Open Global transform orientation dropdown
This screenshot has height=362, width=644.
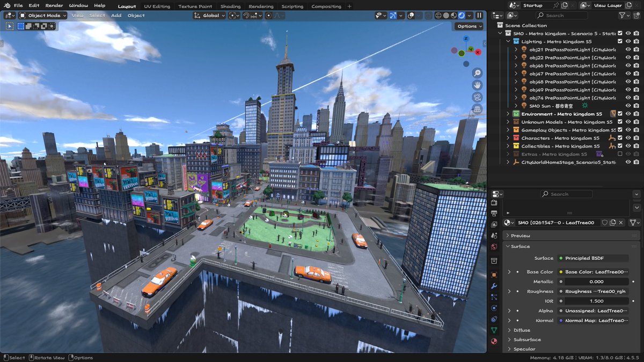tap(210, 16)
